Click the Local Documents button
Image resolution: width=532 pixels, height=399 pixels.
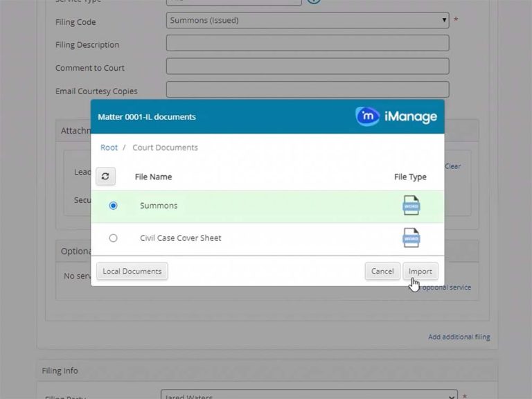point(132,271)
